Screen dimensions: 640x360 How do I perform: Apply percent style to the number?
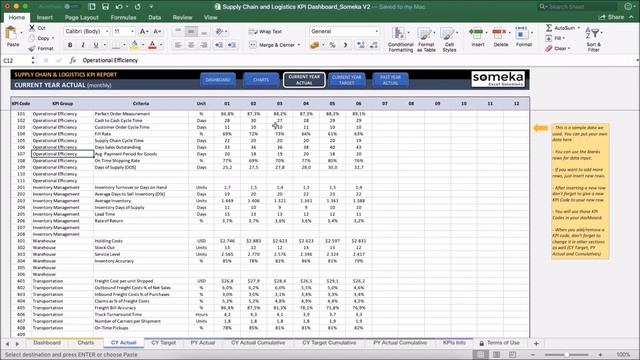(x=332, y=45)
